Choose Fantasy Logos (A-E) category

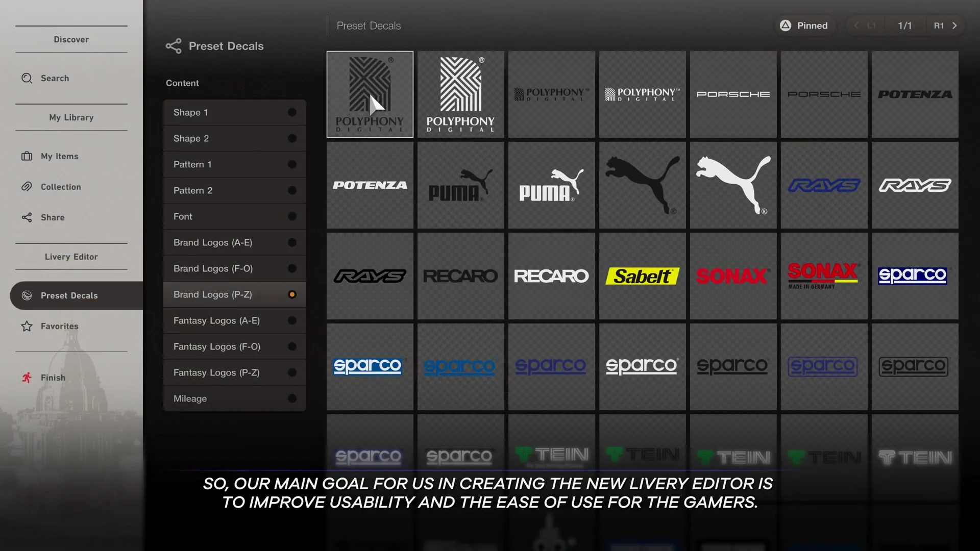click(x=235, y=320)
